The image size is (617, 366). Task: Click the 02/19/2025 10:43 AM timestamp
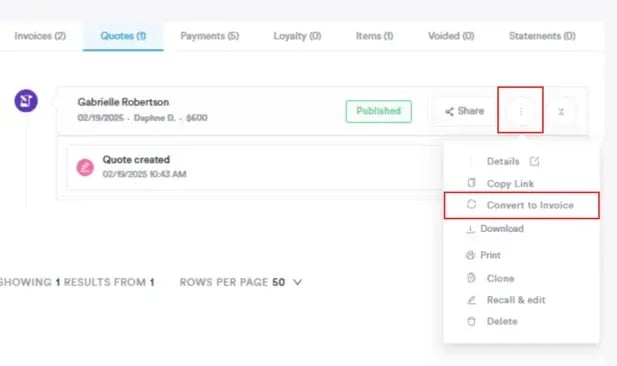[144, 174]
